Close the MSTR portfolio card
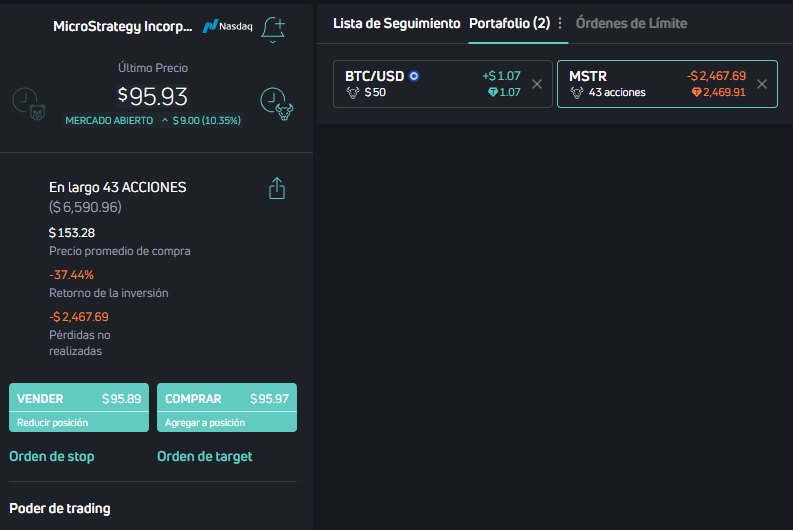The height and width of the screenshot is (530, 793). click(762, 84)
